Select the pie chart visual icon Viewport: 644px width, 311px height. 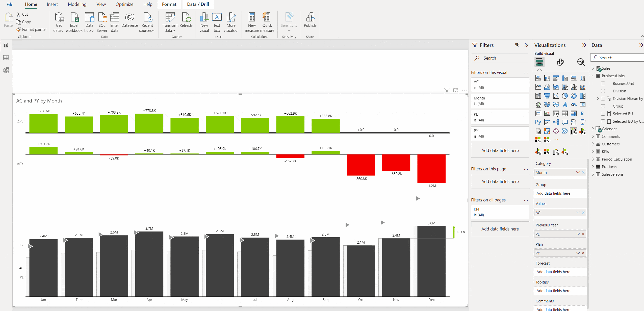[565, 96]
